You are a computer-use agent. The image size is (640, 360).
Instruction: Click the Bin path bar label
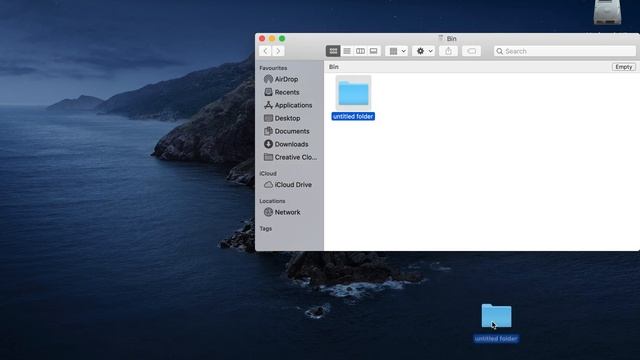334,67
